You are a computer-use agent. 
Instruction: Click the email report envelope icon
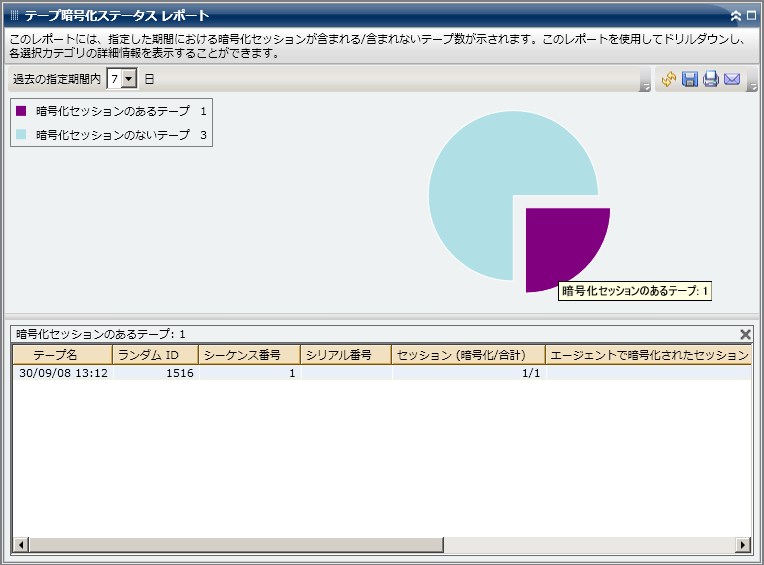[x=732, y=79]
